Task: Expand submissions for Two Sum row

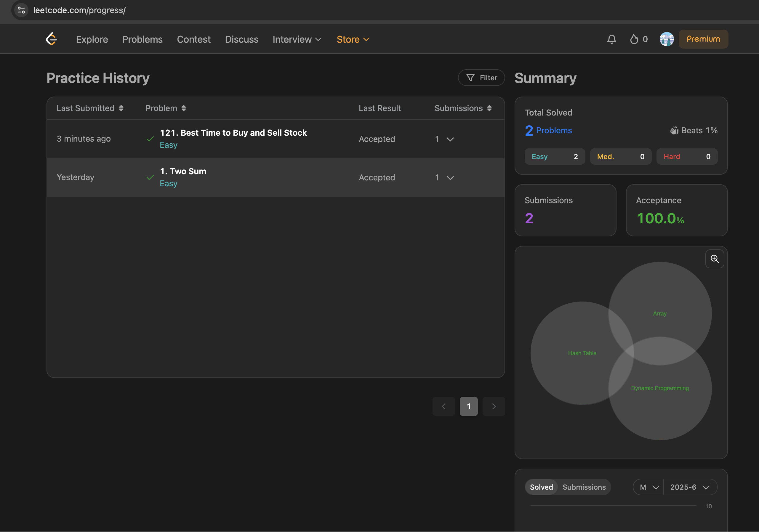Action: 450,178
